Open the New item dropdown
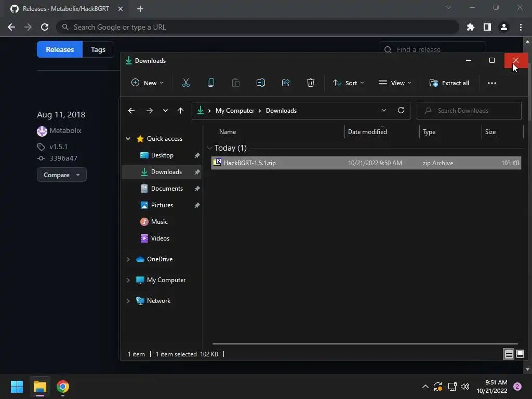 (148, 83)
